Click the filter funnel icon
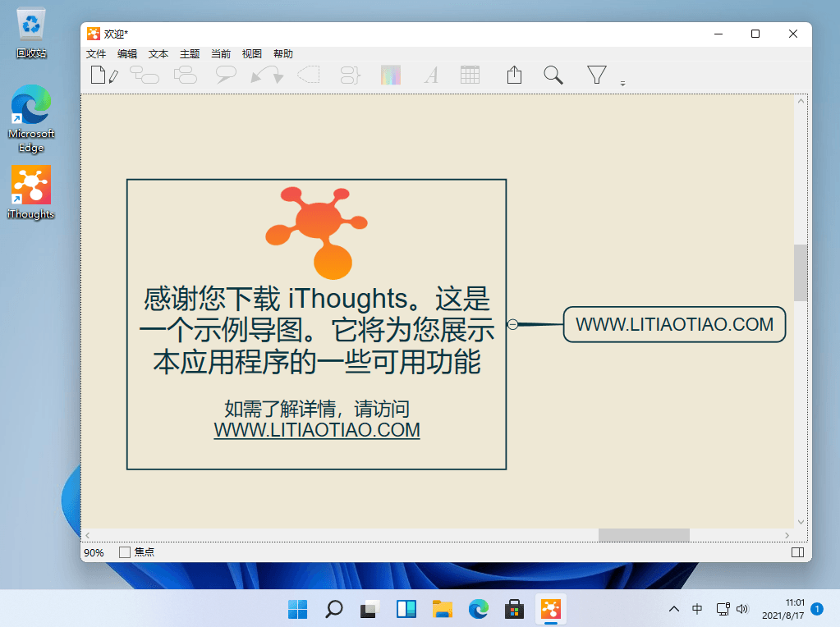Image resolution: width=840 pixels, height=627 pixels. [x=597, y=75]
